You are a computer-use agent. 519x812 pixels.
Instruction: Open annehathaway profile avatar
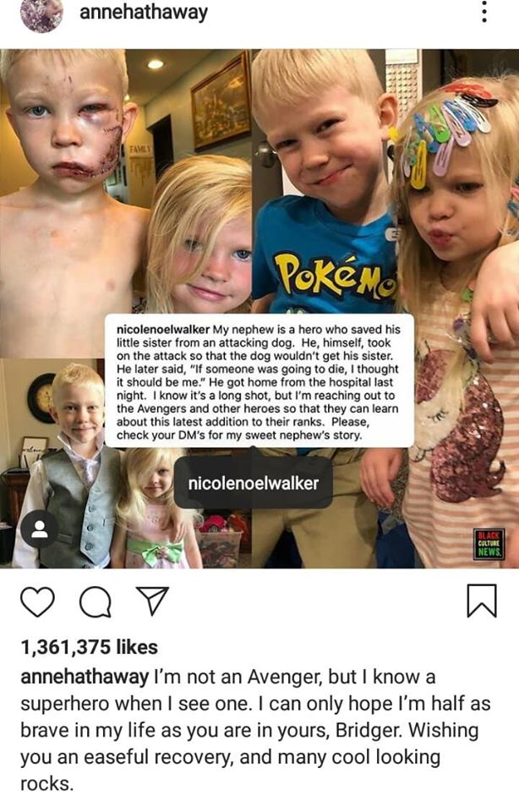pyautogui.click(x=41, y=14)
